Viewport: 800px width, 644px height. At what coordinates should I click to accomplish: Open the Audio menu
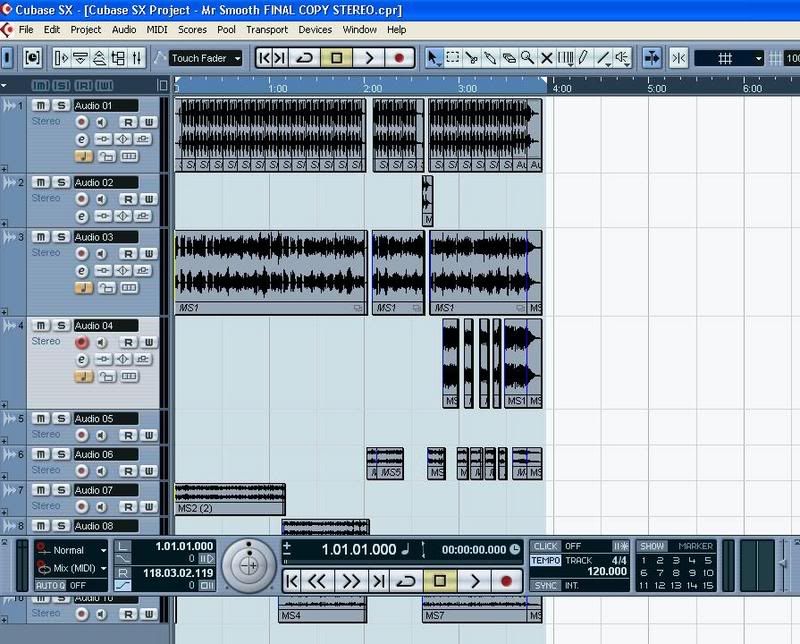click(x=124, y=30)
